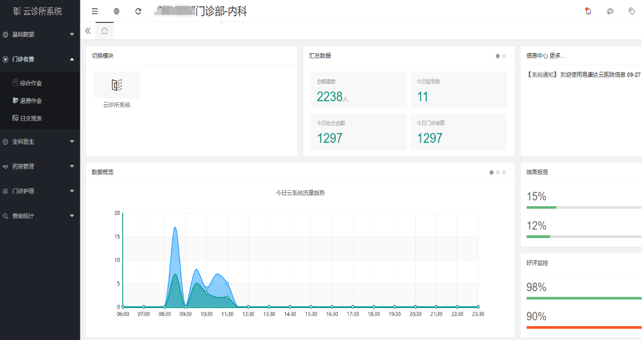Click the globe icon in top bar
Image resolution: width=644 pixels, height=340 pixels.
116,11
